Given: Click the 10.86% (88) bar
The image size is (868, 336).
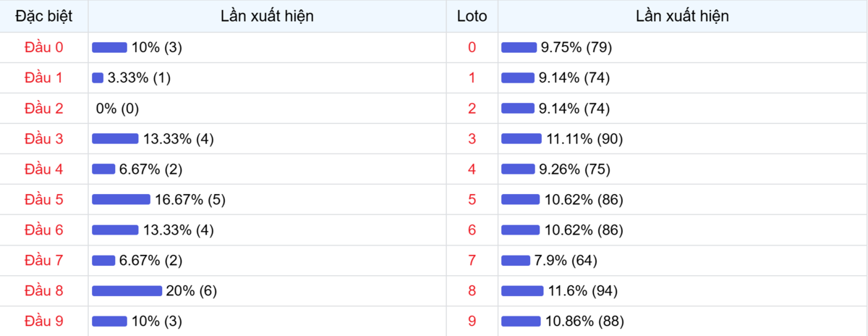Looking at the screenshot, I should point(521,321).
